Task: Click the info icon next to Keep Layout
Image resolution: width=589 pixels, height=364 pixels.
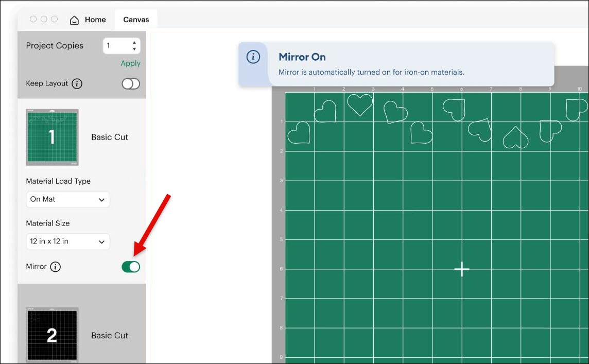Action: [x=77, y=83]
